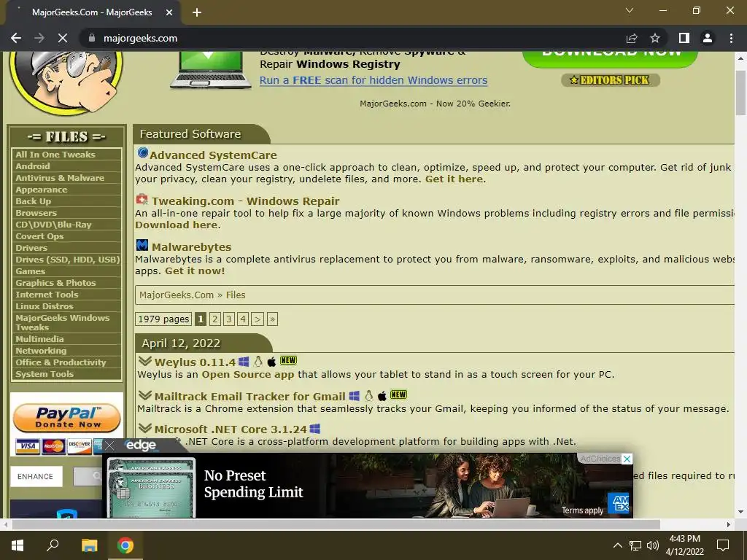Click the ENHANCE search field
This screenshot has height=560, width=747.
pos(36,477)
